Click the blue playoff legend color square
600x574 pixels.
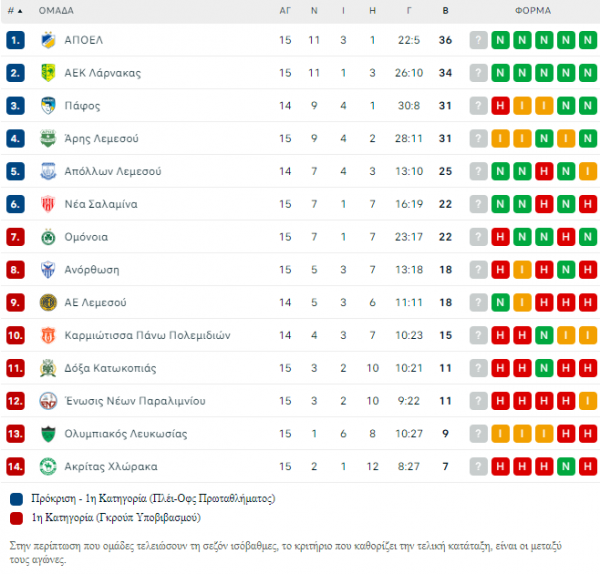[x=16, y=499]
